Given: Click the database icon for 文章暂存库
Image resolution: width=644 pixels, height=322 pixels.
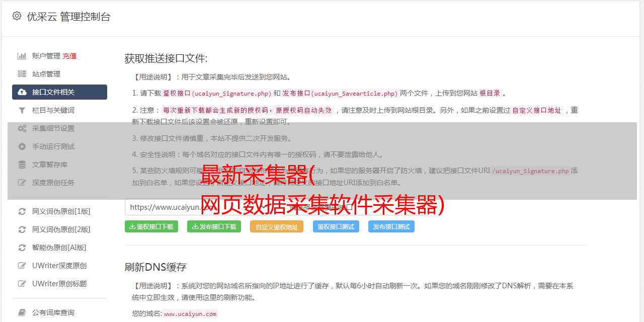Looking at the screenshot, I should click(22, 165).
